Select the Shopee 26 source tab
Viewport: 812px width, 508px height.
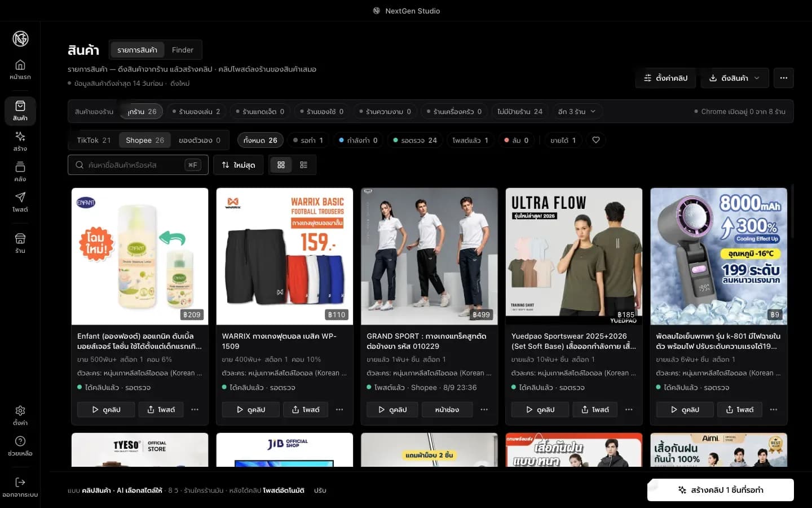(x=145, y=140)
